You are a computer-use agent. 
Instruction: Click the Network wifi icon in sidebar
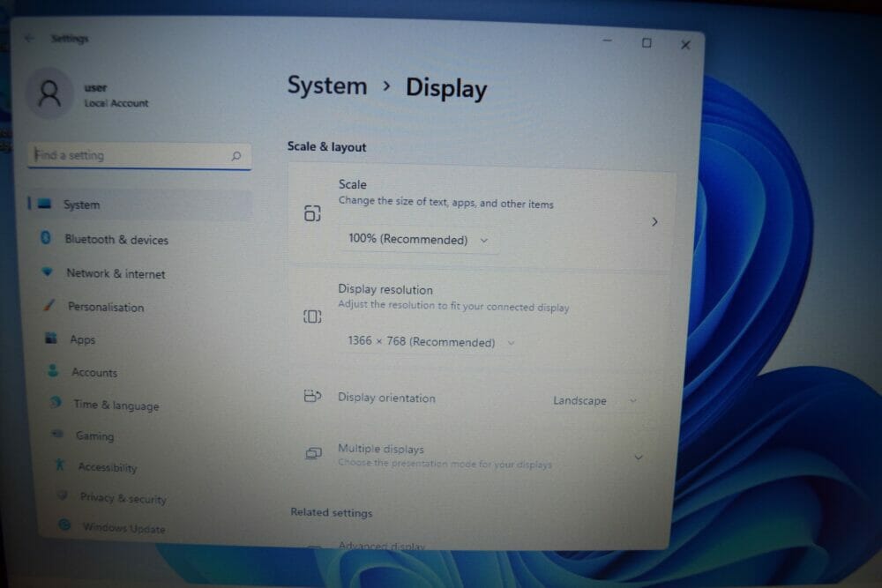[x=48, y=272]
